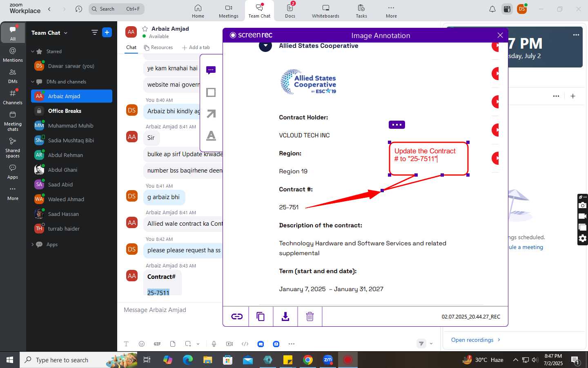Open the Zoom history clock icon
The height and width of the screenshot is (368, 588).
pos(79,9)
